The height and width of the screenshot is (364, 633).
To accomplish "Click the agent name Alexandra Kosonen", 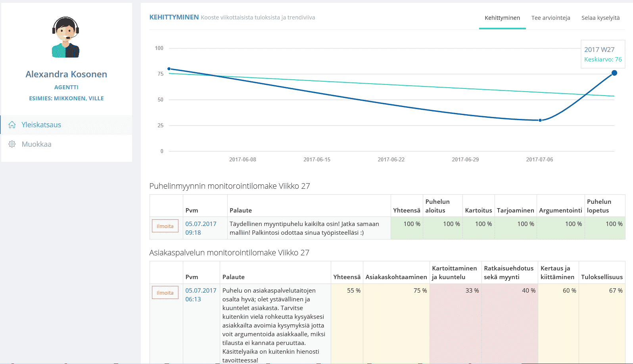I will click(x=66, y=74).
